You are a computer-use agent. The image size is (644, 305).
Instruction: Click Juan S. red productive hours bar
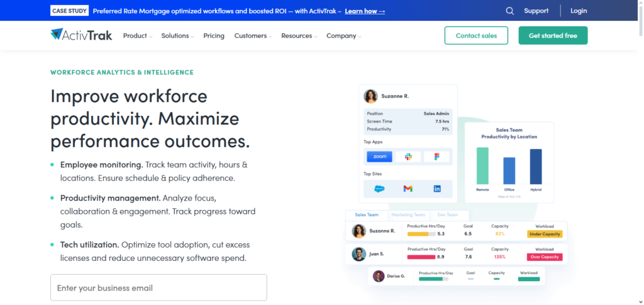tap(421, 257)
